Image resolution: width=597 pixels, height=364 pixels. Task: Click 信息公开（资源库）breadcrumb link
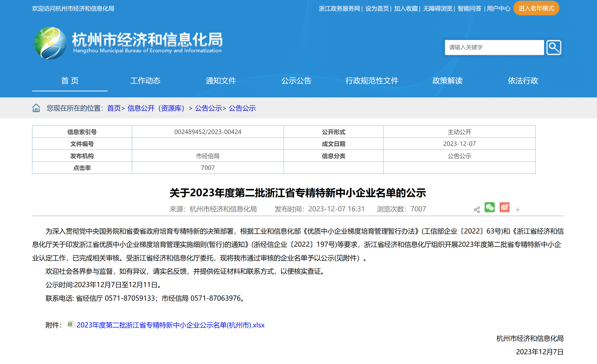point(156,108)
